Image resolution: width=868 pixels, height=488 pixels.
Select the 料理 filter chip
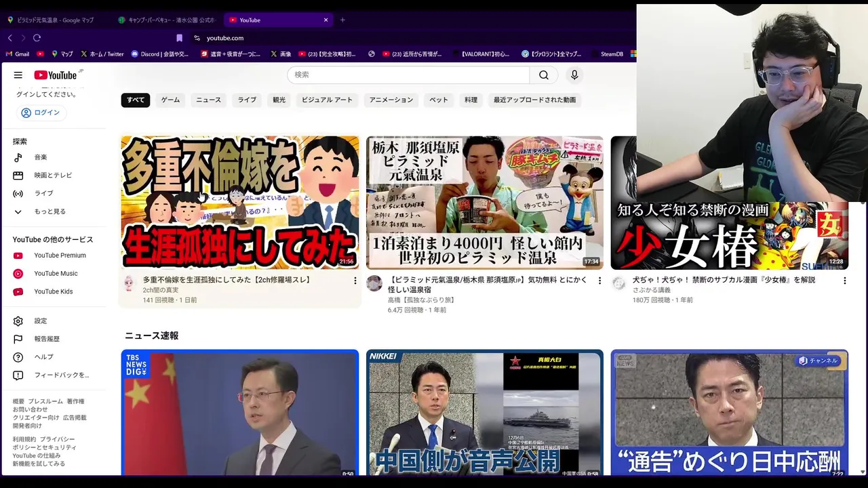pyautogui.click(x=471, y=100)
